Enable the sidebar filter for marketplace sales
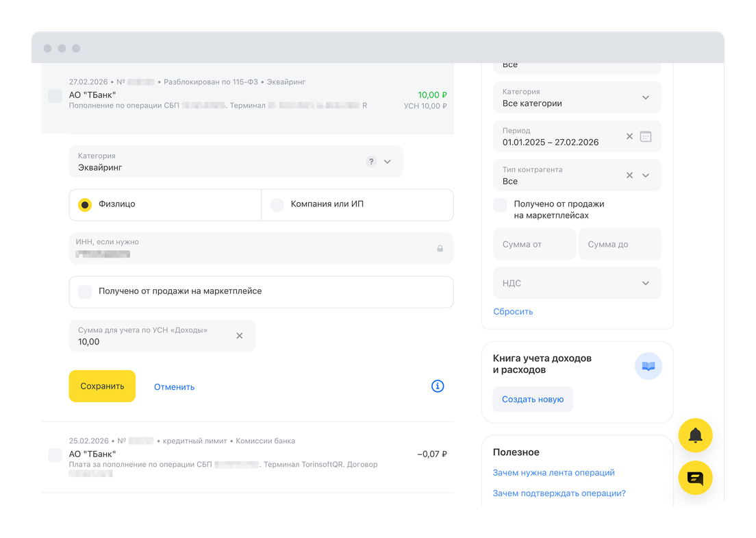The height and width of the screenshot is (538, 756). pos(501,204)
